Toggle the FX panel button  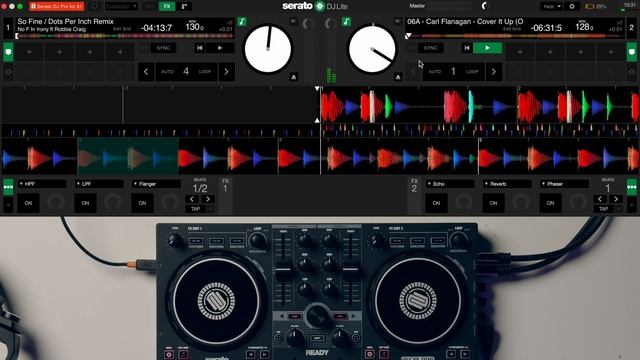click(x=167, y=6)
